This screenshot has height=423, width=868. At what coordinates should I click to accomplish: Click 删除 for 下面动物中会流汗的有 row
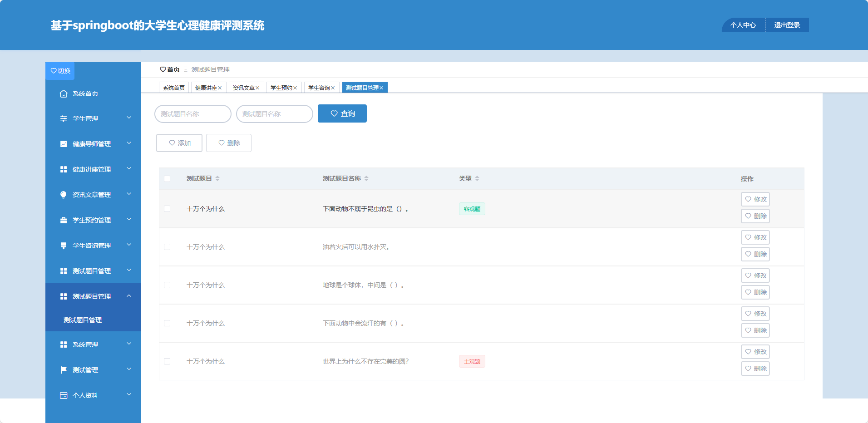tap(755, 330)
